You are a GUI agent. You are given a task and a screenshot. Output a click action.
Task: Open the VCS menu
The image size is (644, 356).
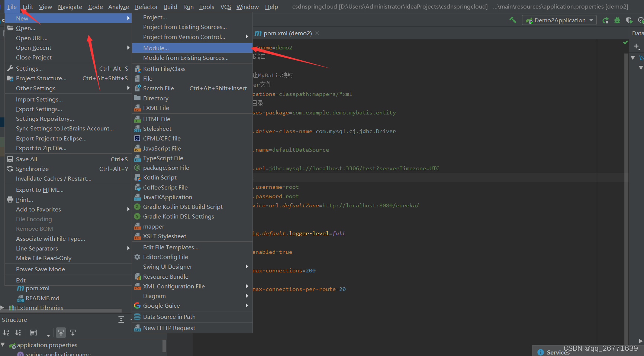coord(225,7)
